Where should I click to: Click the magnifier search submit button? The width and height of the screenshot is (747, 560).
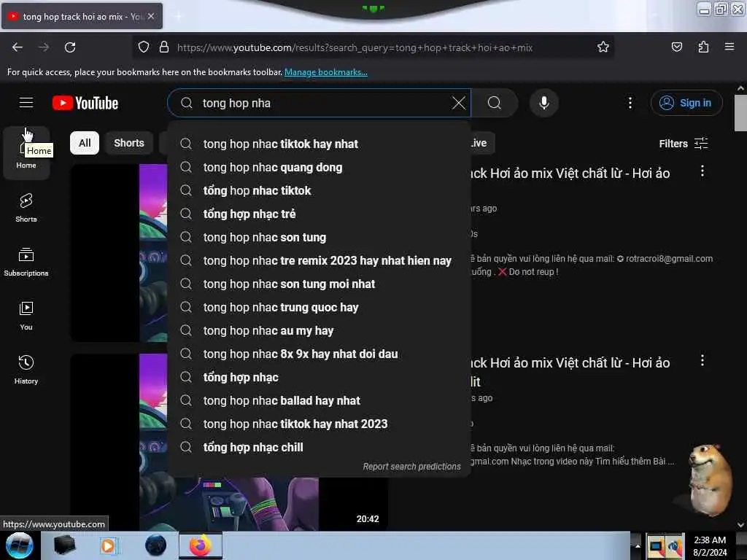coord(494,103)
